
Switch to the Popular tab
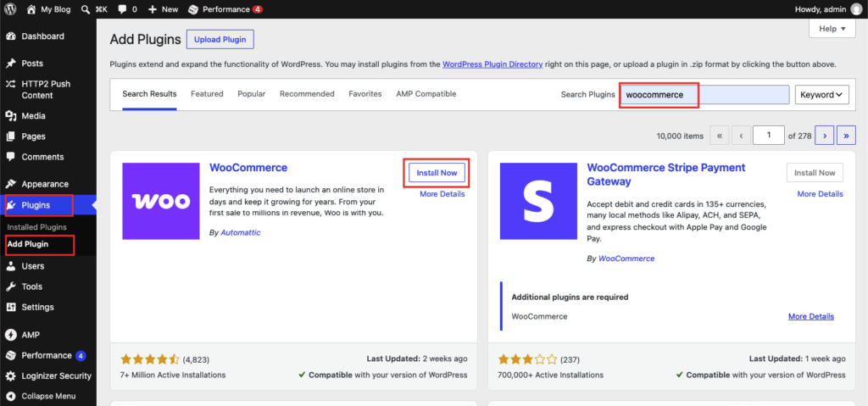tap(251, 94)
